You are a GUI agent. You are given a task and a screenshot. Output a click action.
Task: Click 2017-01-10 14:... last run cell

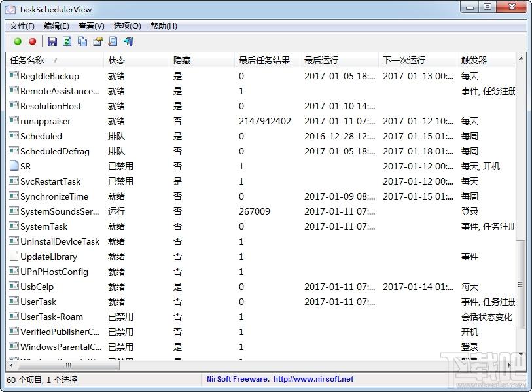click(x=340, y=106)
